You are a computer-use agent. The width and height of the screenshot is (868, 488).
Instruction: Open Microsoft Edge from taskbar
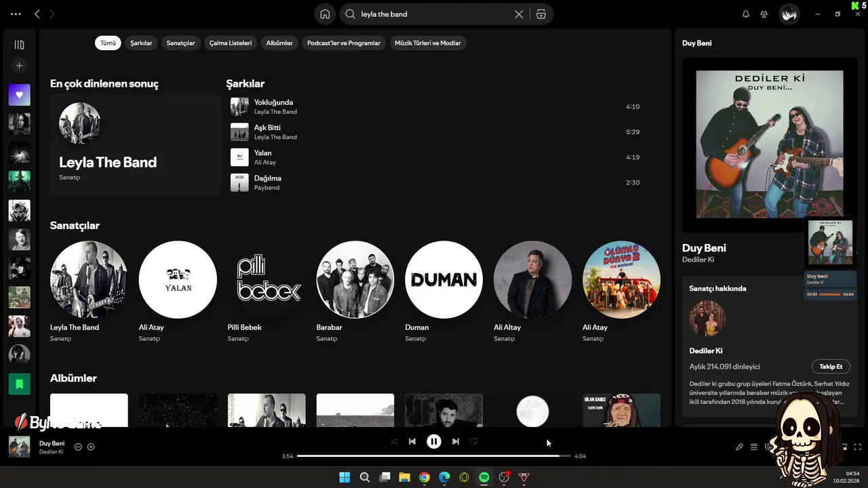444,477
